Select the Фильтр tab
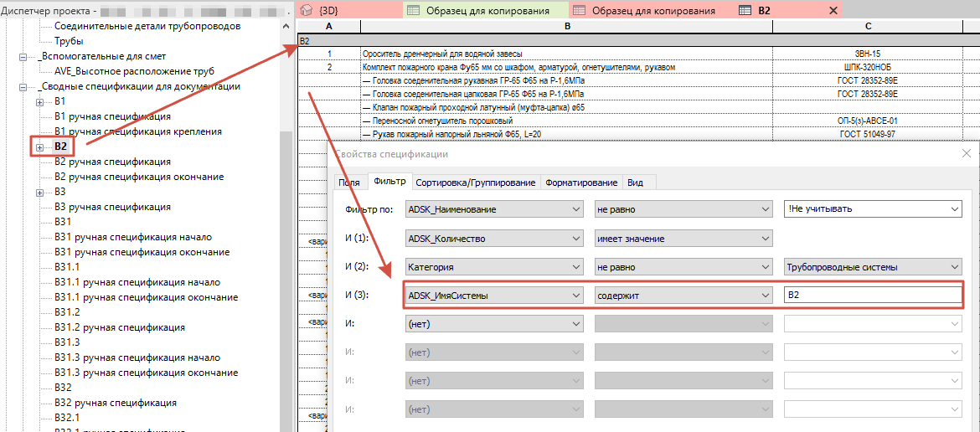 (389, 182)
